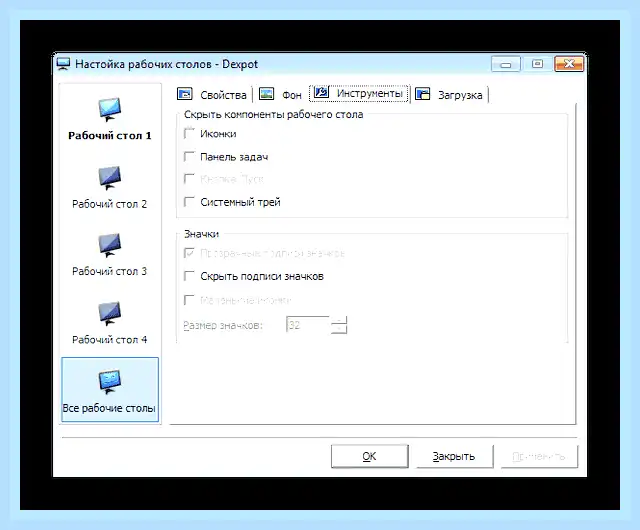Enable hiding Системный трей checkbox
The height and width of the screenshot is (530, 640).
(189, 202)
